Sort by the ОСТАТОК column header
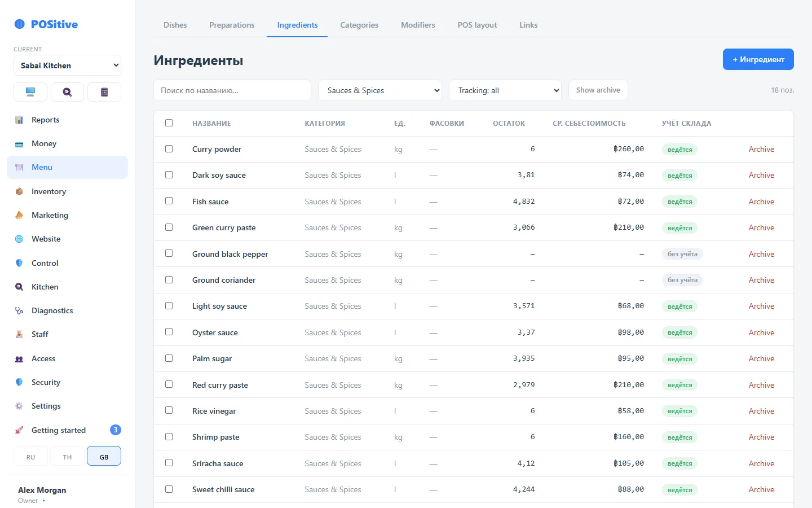Viewport: 812px width, 508px height. [509, 123]
